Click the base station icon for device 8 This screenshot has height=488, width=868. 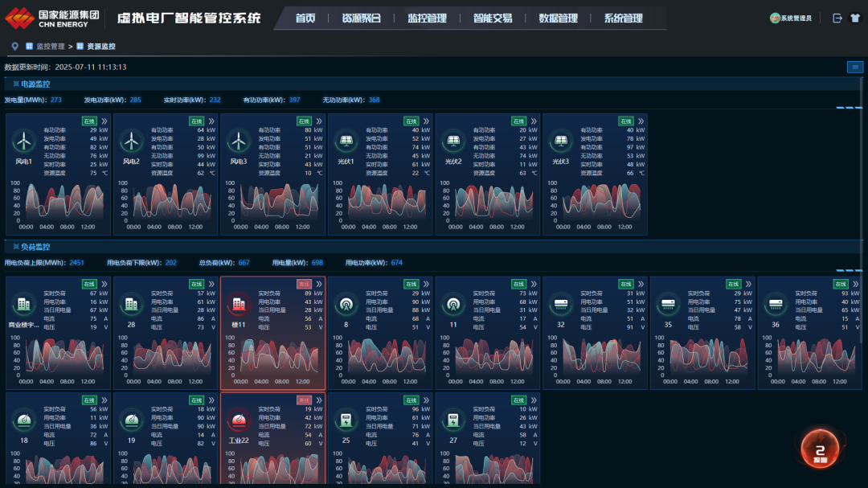coord(346,305)
